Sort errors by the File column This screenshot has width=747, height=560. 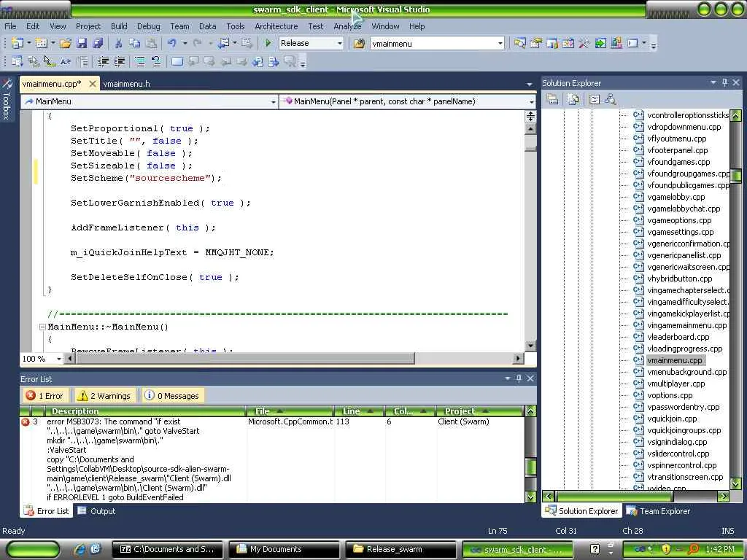(290, 411)
